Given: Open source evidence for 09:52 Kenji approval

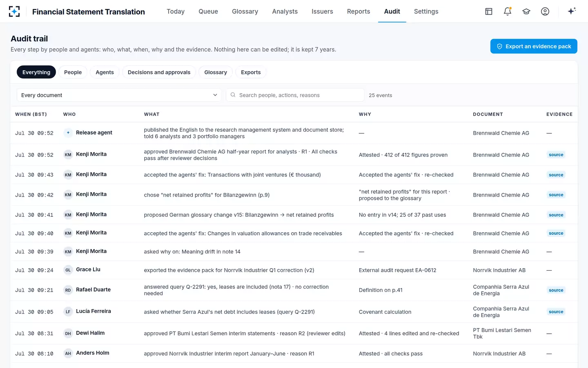Looking at the screenshot, I should (556, 155).
